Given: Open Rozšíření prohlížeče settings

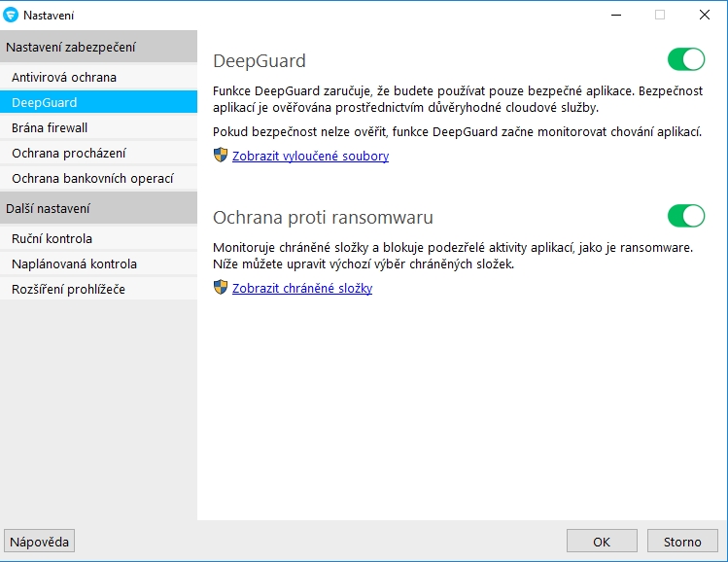Looking at the screenshot, I should point(98,289).
